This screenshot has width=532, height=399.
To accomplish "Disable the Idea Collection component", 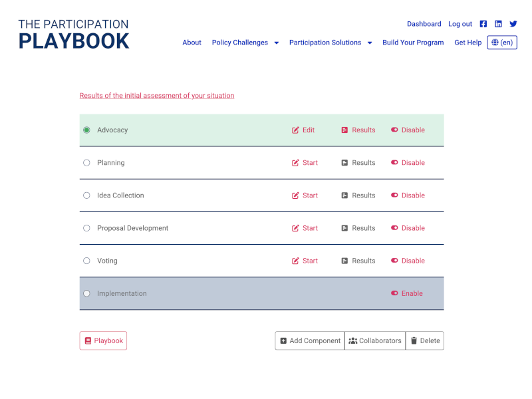I will click(x=408, y=195).
